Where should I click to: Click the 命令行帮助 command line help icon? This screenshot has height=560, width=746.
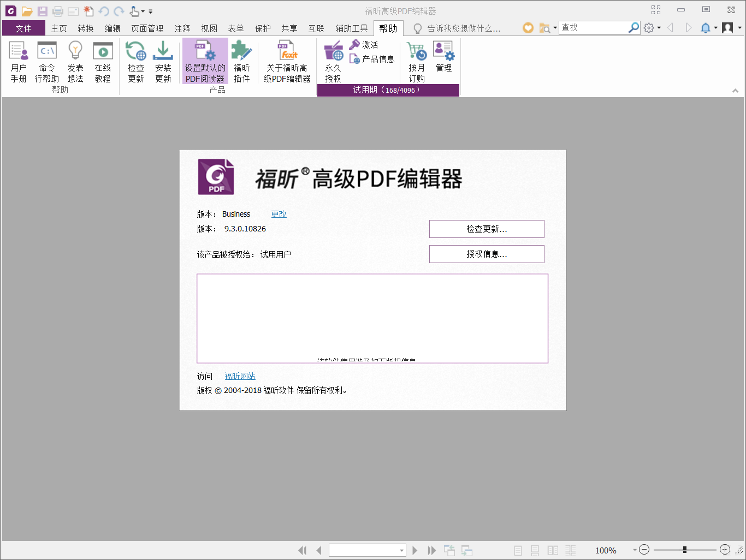[47, 62]
